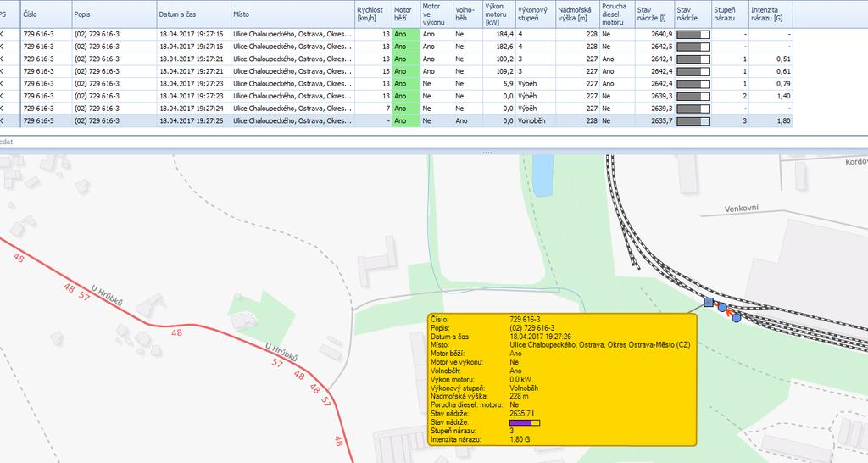Sort by the Datum a čas column header

point(193,14)
